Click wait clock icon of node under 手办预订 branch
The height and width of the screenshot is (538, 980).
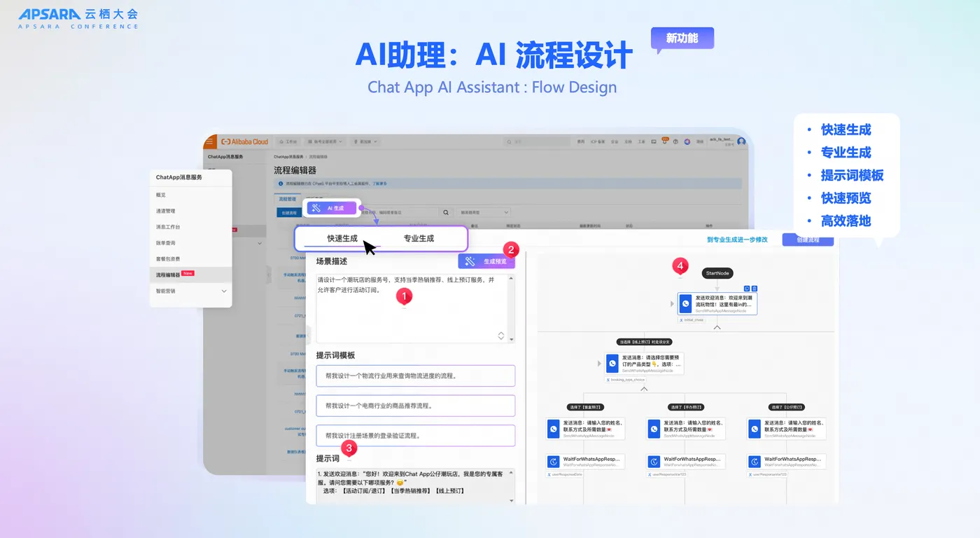[x=654, y=462]
